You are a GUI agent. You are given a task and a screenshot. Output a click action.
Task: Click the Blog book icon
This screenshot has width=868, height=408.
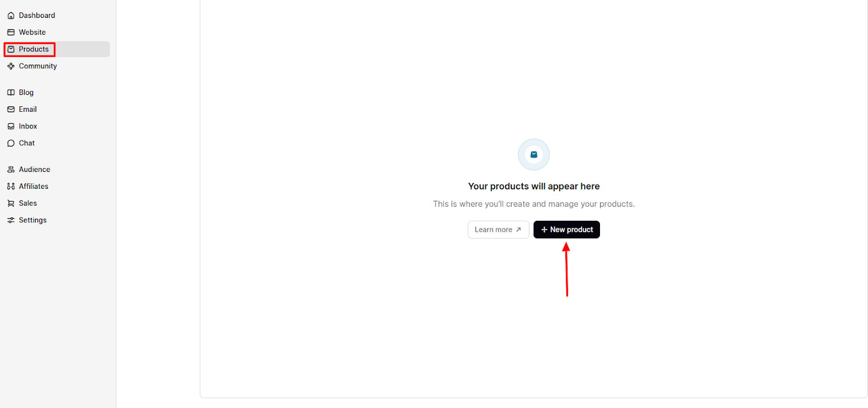pyautogui.click(x=11, y=92)
